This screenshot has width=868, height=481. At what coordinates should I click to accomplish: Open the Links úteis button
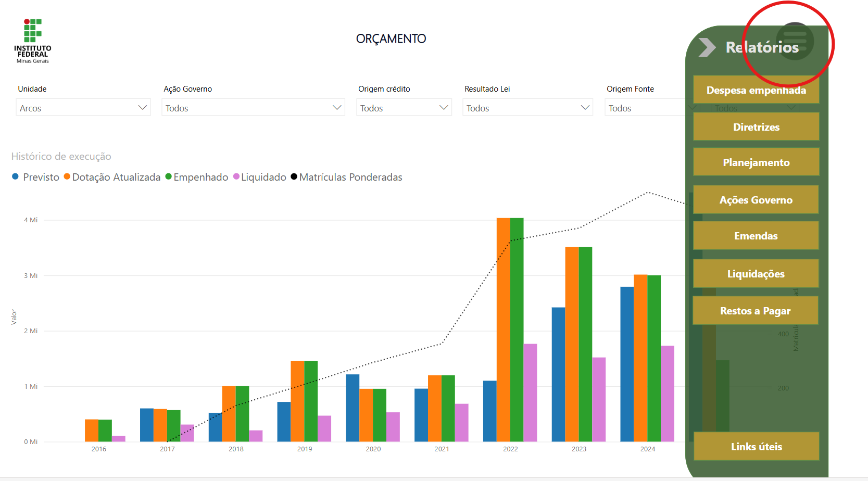pyautogui.click(x=756, y=447)
